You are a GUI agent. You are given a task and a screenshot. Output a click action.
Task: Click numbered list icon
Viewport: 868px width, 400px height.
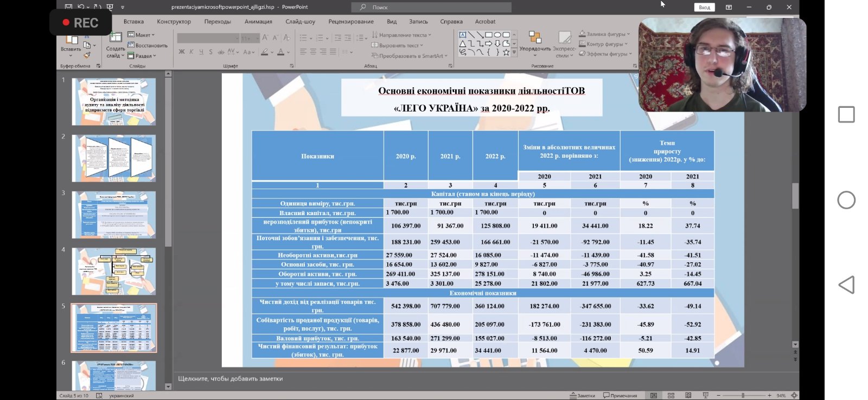320,38
